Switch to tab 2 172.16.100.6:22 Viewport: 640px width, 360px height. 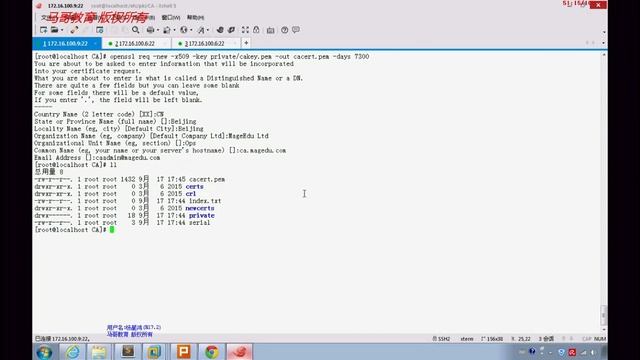click(135, 43)
